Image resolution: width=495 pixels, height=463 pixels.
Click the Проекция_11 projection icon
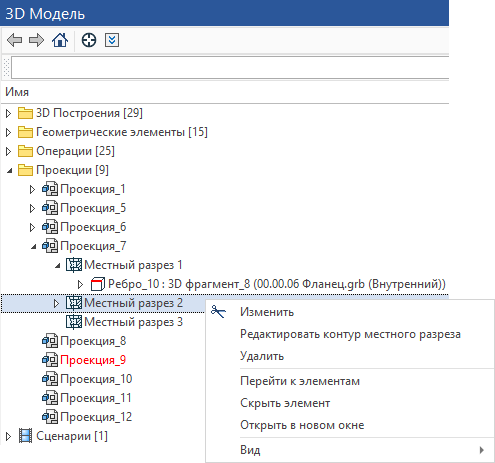(x=50, y=398)
